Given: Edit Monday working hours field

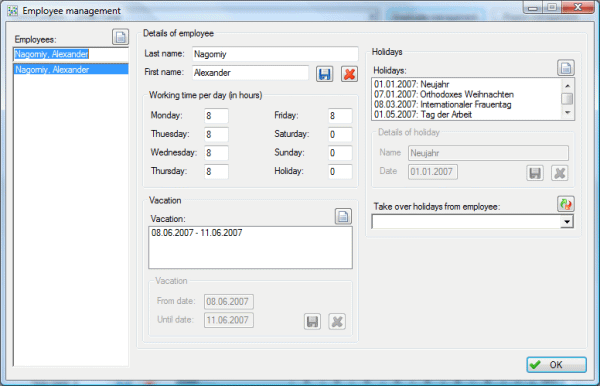Looking at the screenshot, I should click(216, 116).
